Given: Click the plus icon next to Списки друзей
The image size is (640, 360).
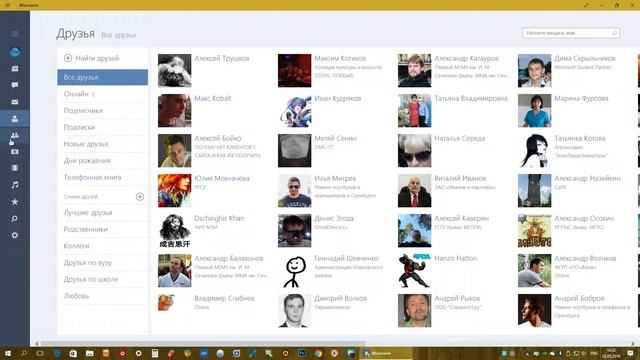Looking at the screenshot, I should click(140, 197).
